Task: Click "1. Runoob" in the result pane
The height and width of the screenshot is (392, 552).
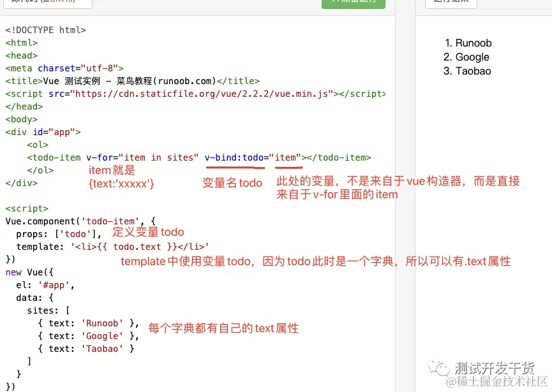Action: [468, 43]
